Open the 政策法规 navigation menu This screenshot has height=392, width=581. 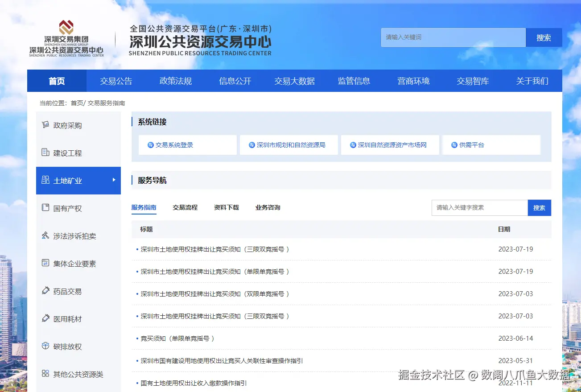(176, 81)
